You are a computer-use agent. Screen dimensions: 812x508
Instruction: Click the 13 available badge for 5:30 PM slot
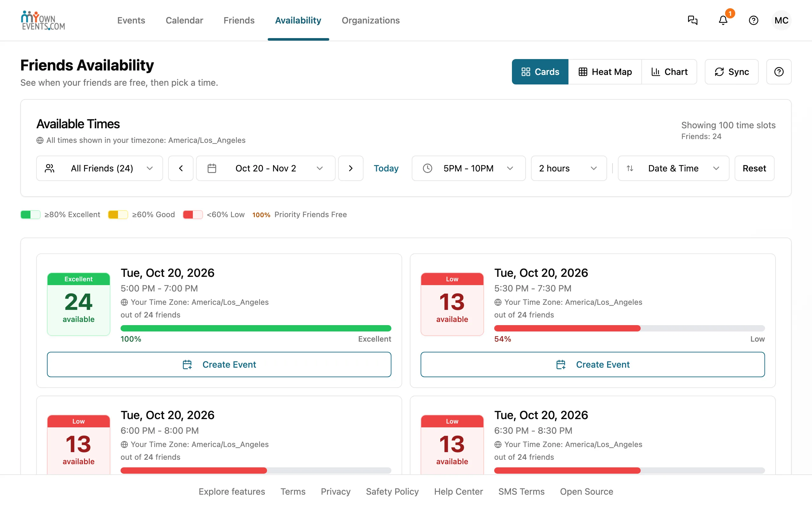(x=452, y=304)
